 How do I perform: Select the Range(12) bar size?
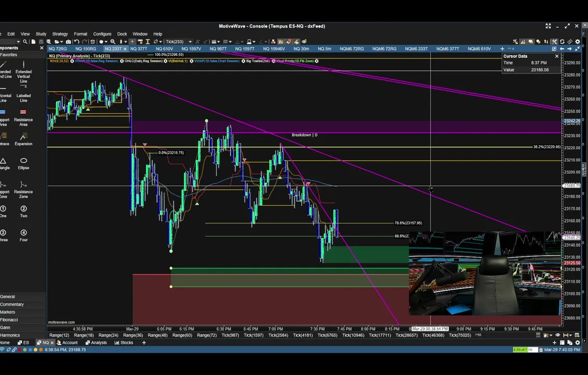coord(59,335)
